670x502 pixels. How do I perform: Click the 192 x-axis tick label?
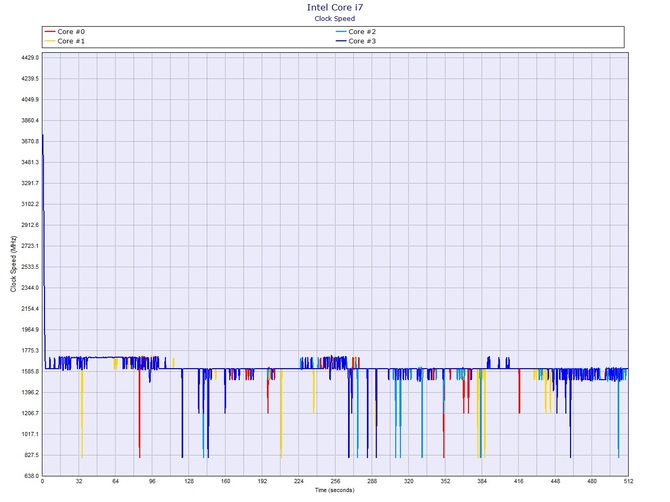tap(262, 481)
